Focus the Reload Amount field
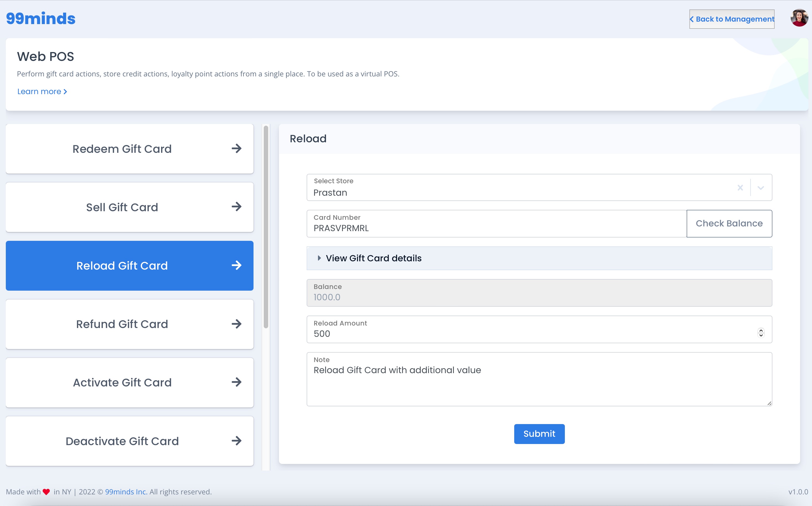 click(x=539, y=329)
